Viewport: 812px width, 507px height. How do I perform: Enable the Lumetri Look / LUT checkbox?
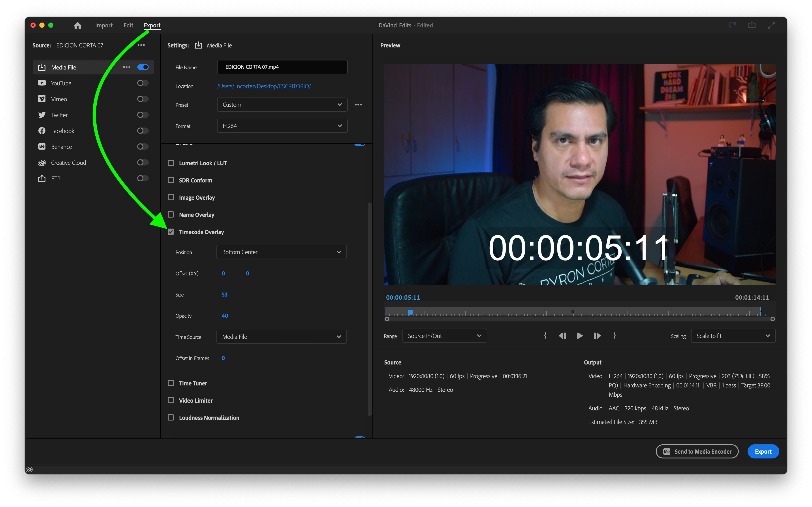[171, 163]
